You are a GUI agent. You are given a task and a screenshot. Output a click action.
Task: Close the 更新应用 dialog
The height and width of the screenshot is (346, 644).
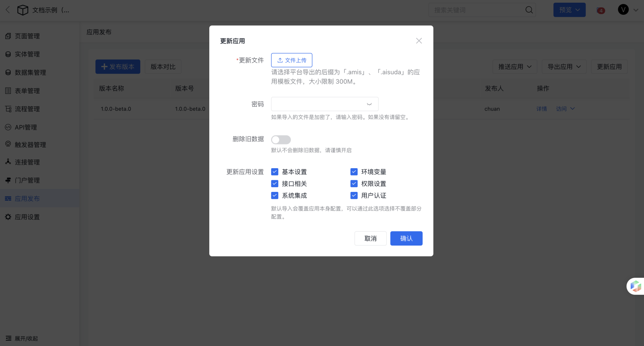(x=419, y=41)
